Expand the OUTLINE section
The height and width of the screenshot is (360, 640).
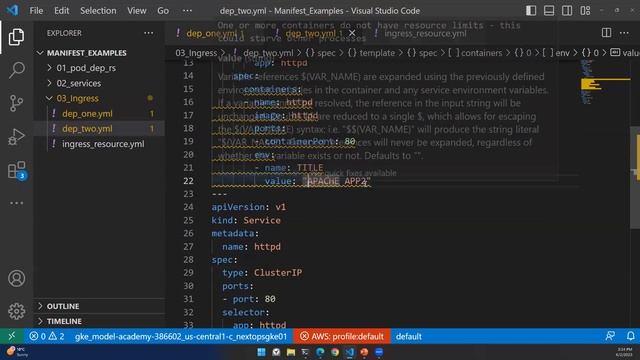(62, 306)
